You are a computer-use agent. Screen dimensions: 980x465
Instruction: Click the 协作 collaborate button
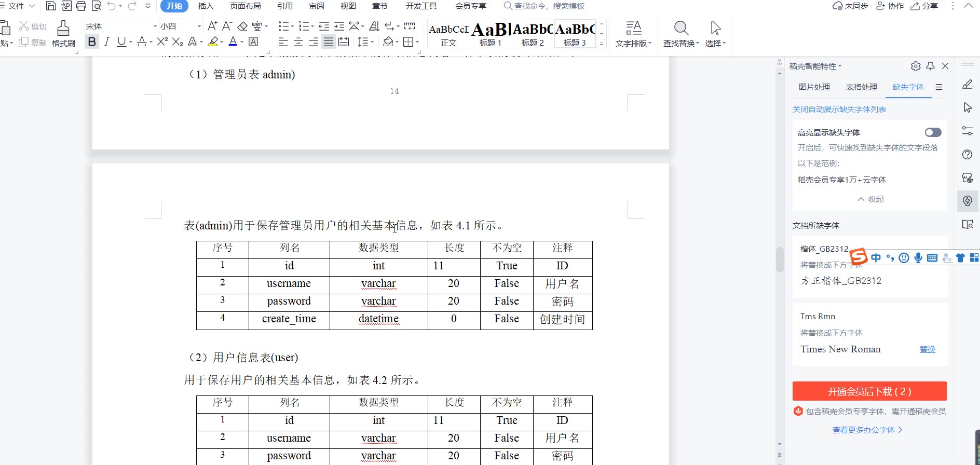(x=890, y=6)
